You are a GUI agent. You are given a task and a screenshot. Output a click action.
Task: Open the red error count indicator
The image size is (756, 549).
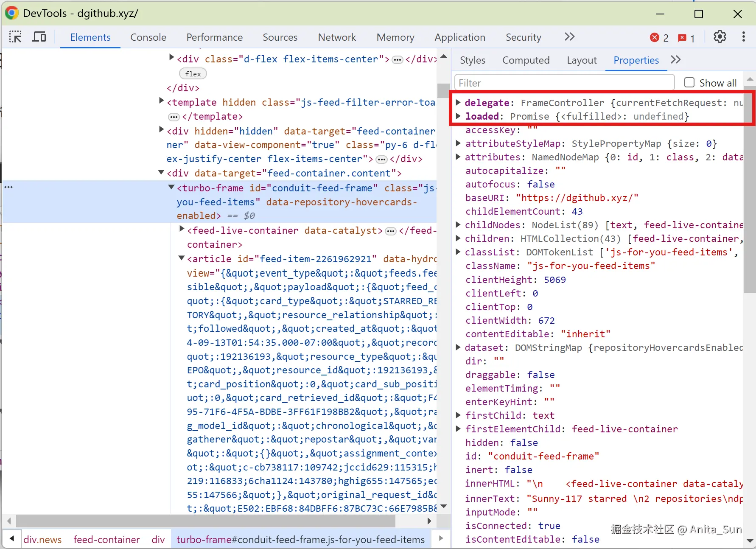(x=659, y=38)
